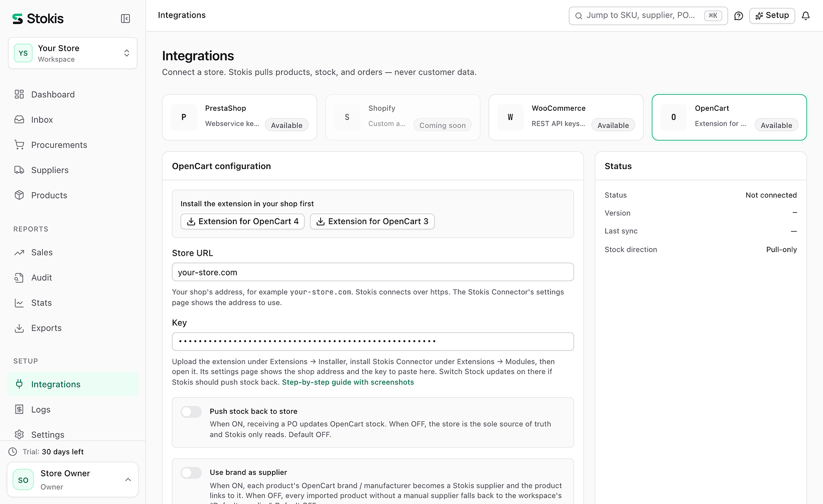Enable Push stock back to store
The width and height of the screenshot is (823, 504).
tap(191, 412)
